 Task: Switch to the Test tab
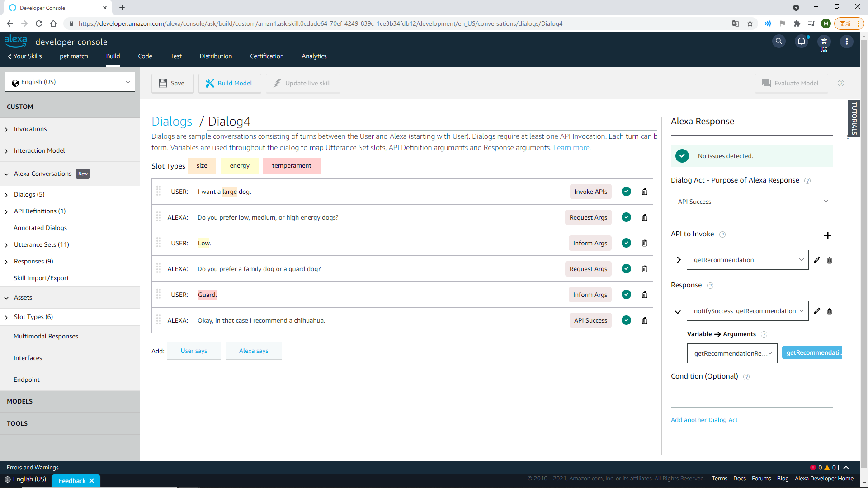(x=176, y=56)
